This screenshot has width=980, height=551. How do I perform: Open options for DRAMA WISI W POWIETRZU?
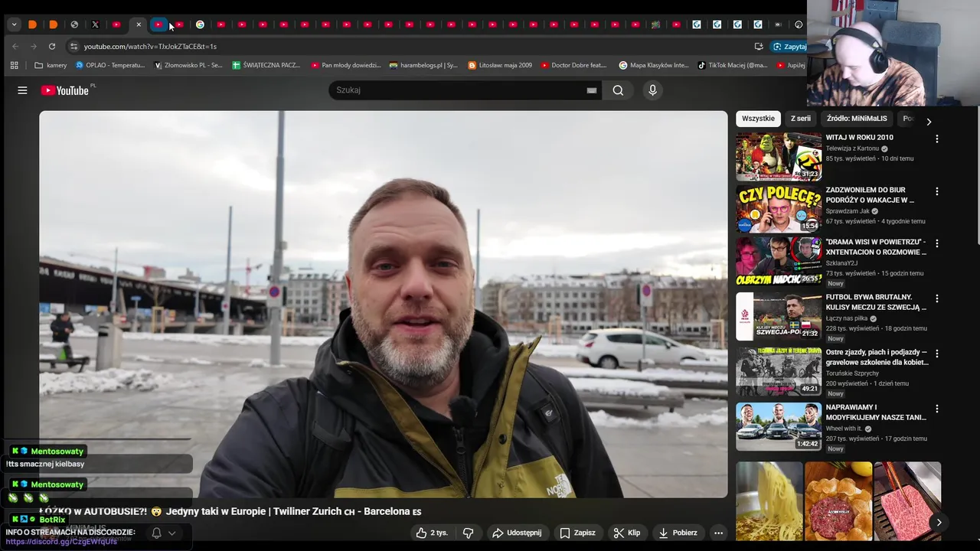936,243
